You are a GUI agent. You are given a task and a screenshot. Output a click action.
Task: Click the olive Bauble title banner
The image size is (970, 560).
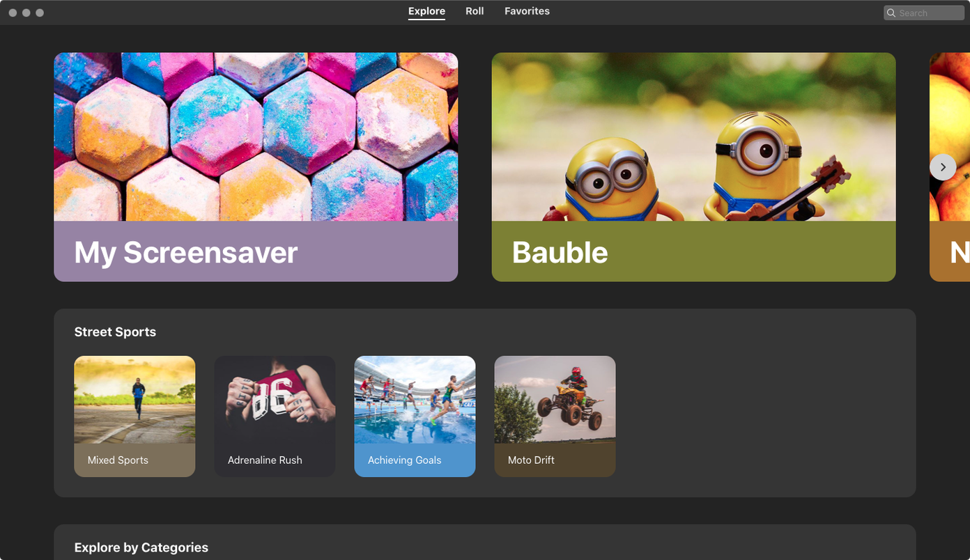693,251
